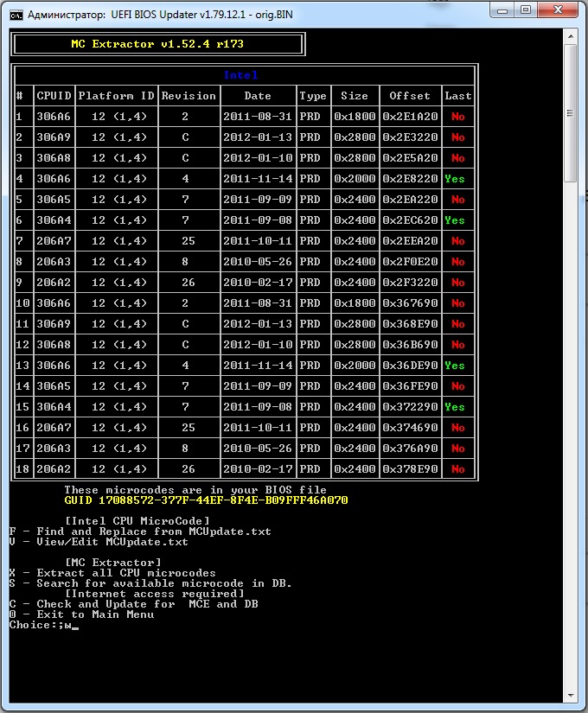
Task: Click 'V - View/Edit MCUpdate.txt' option
Action: point(99,542)
